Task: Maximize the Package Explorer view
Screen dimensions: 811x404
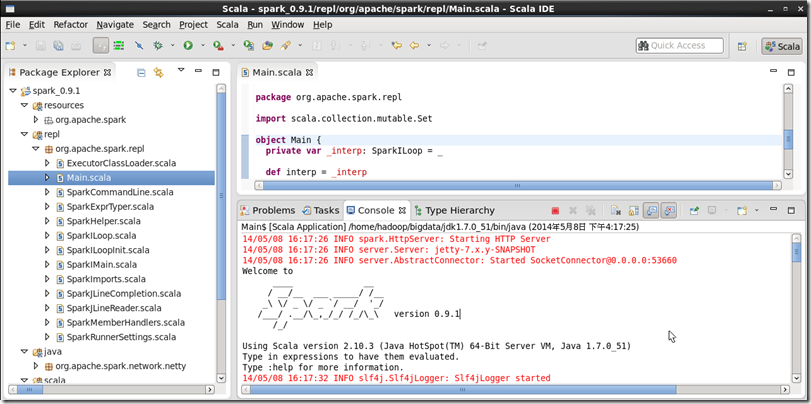Action: 216,72
